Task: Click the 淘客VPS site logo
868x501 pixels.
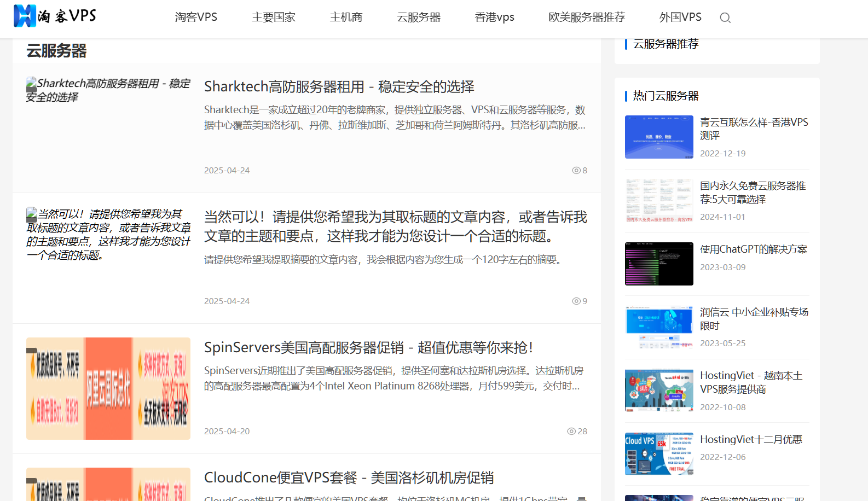Action: [55, 16]
